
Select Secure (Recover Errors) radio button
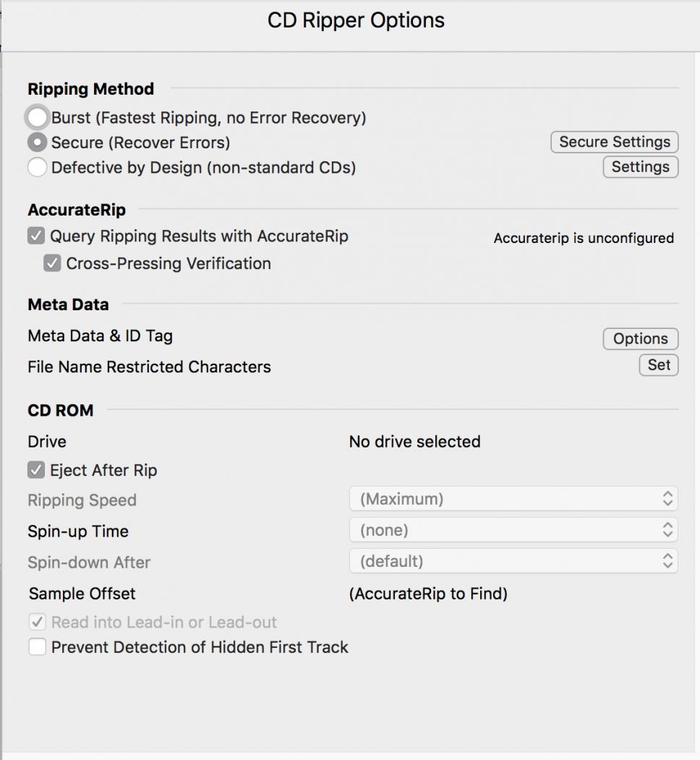[x=38, y=142]
